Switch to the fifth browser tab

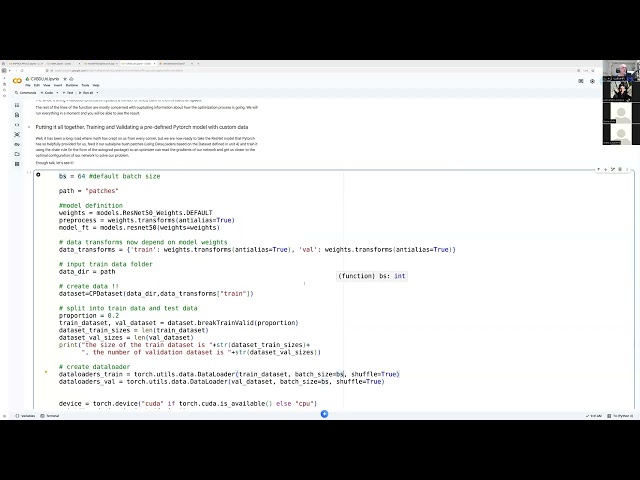point(176,64)
